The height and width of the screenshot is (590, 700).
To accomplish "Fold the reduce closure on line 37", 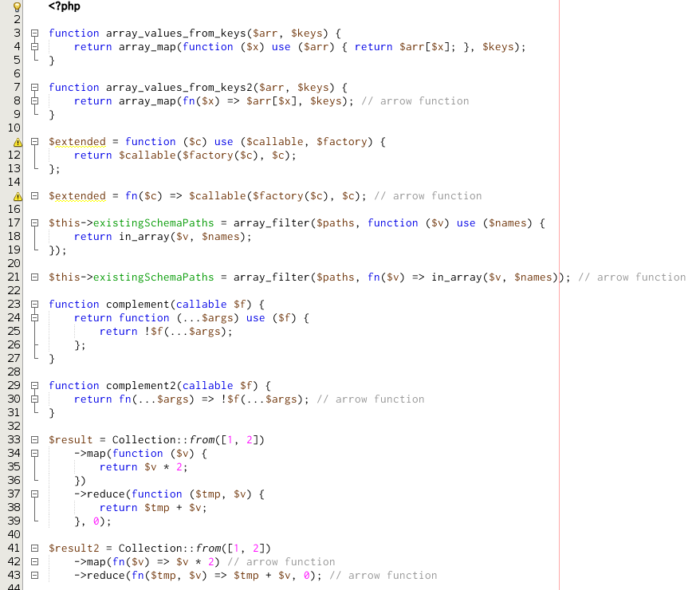I will 34,494.
